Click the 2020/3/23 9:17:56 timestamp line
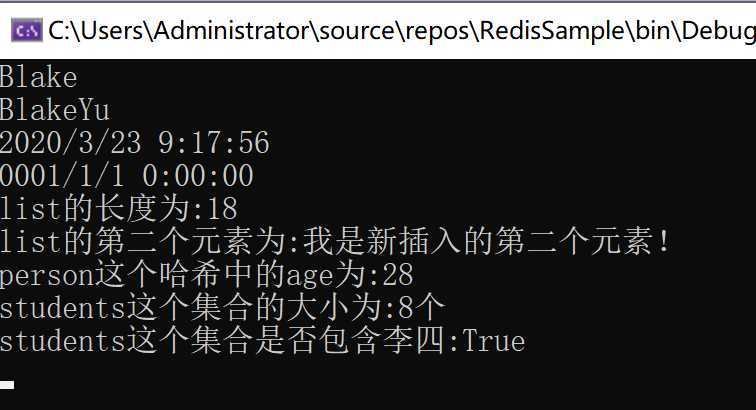756x410 pixels. coord(135,143)
